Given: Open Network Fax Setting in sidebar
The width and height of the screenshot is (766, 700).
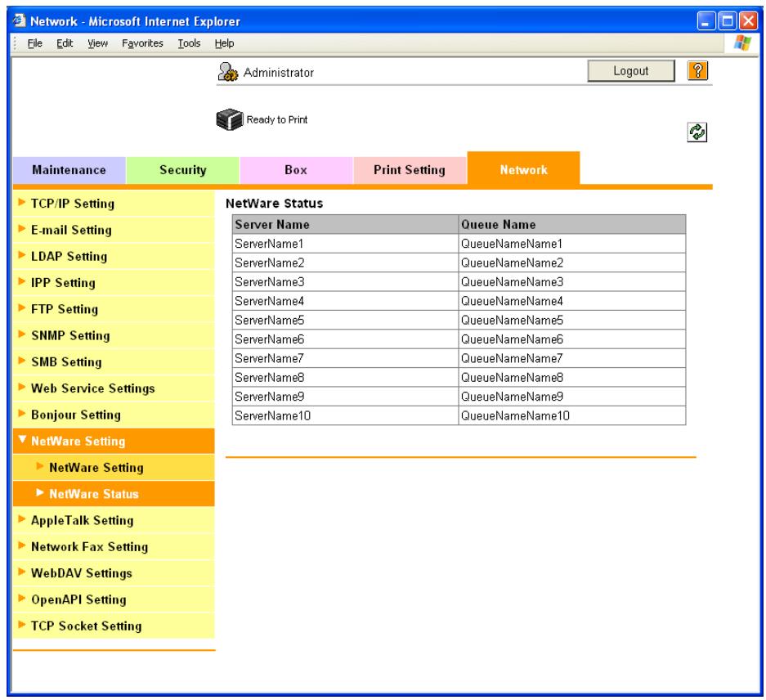Looking at the screenshot, I should [x=114, y=546].
